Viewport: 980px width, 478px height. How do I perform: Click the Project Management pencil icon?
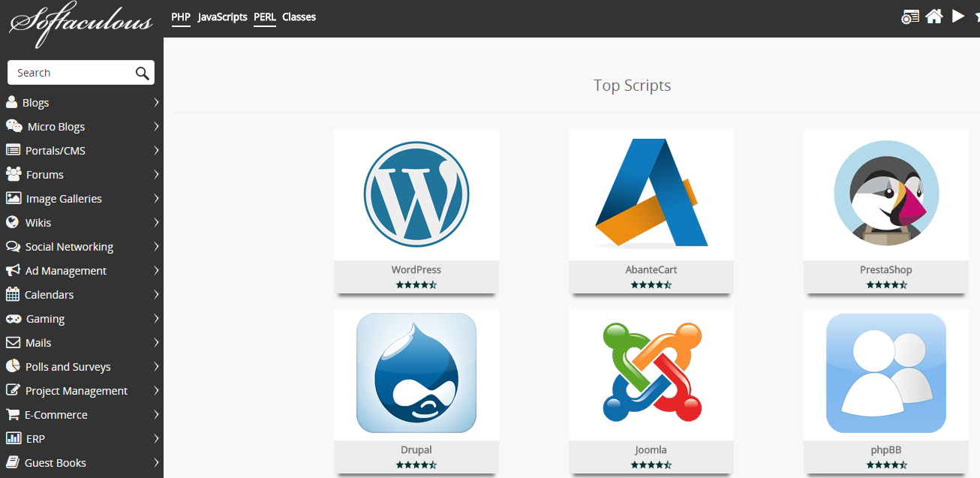tap(13, 390)
